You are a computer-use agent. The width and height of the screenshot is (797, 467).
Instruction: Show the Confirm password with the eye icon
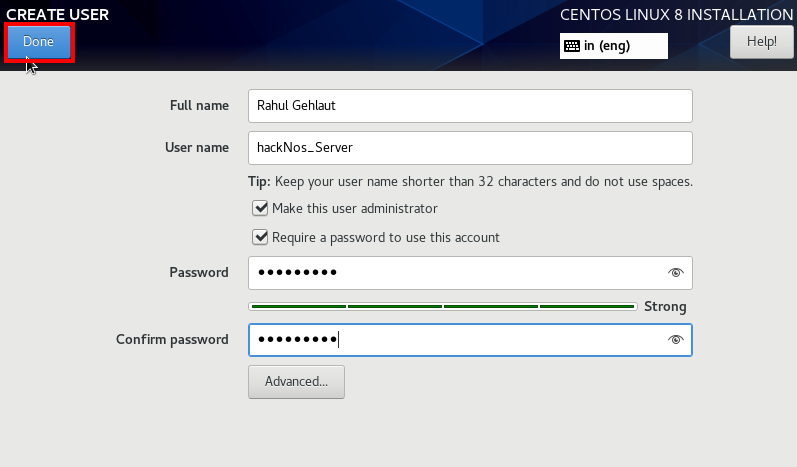point(676,339)
